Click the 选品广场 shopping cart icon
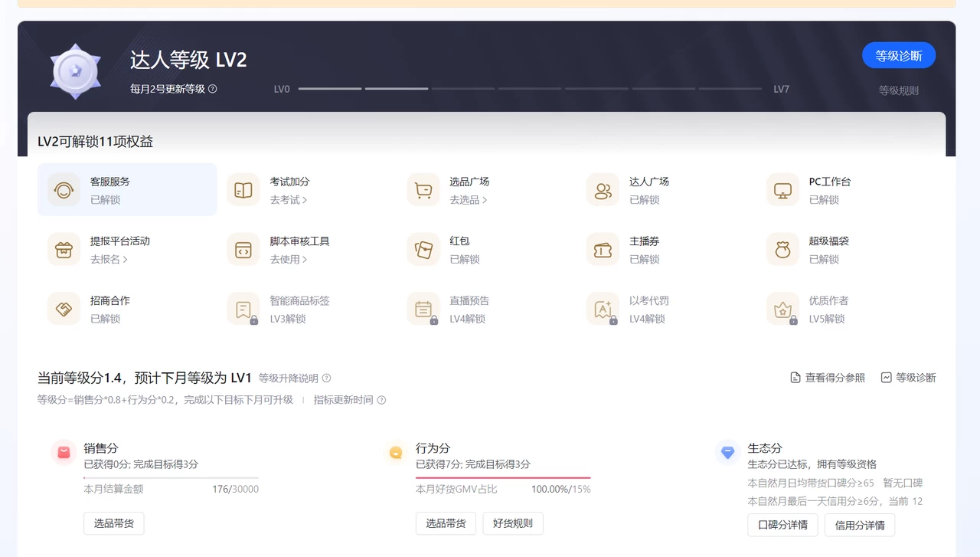 point(423,189)
